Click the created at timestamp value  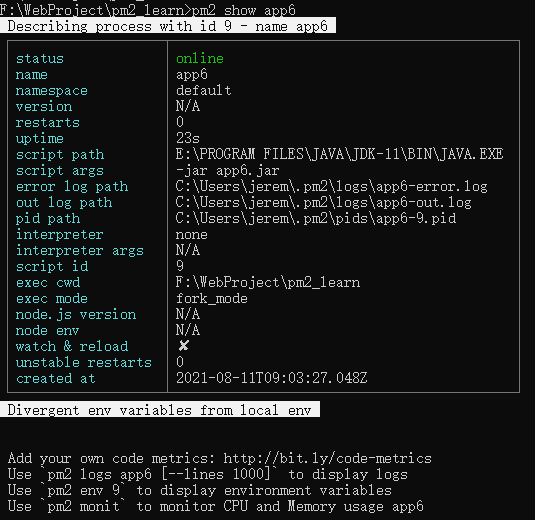click(x=272, y=378)
